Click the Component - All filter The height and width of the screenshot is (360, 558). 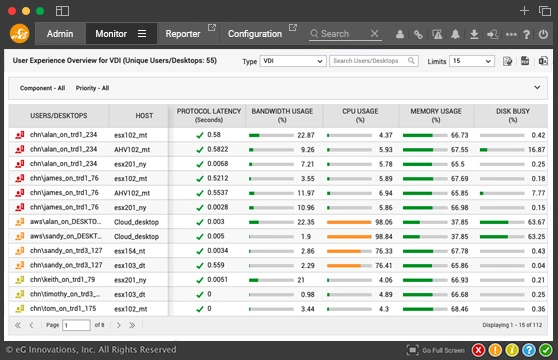tap(42, 88)
